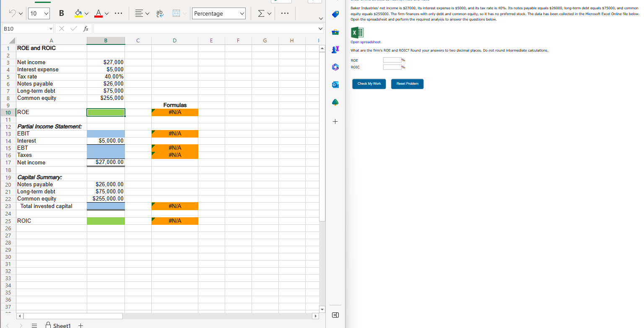
Task: Open the Percentage number format dropdown
Action: point(218,13)
